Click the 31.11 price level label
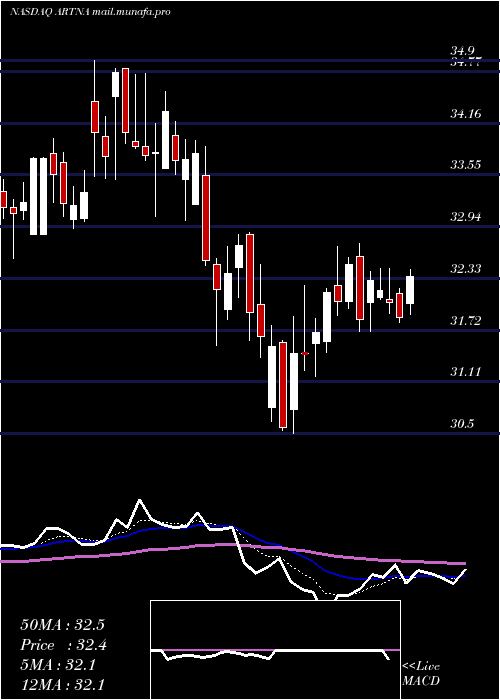 (466, 371)
